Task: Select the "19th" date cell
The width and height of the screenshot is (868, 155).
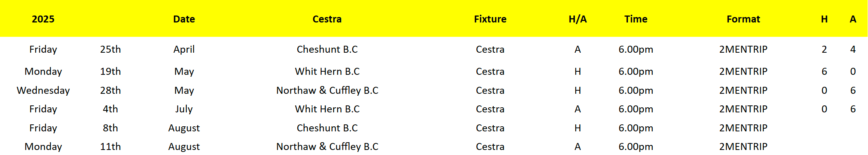Action: pyautogui.click(x=111, y=71)
